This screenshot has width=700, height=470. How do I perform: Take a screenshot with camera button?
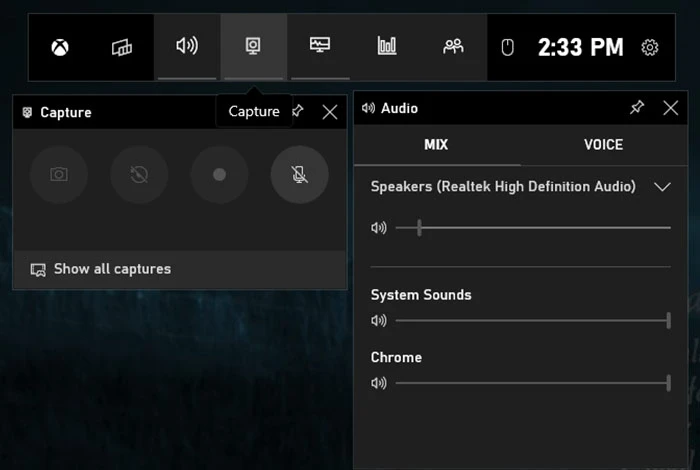click(x=59, y=175)
